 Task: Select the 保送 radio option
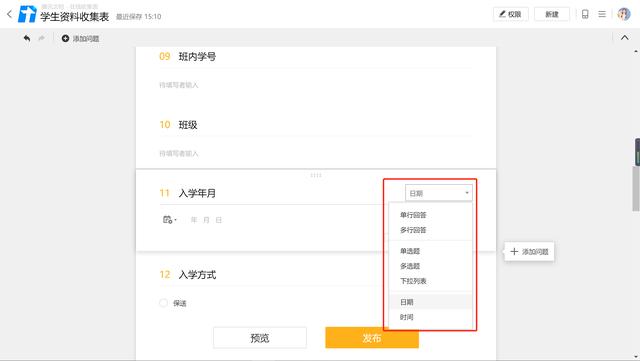click(163, 303)
